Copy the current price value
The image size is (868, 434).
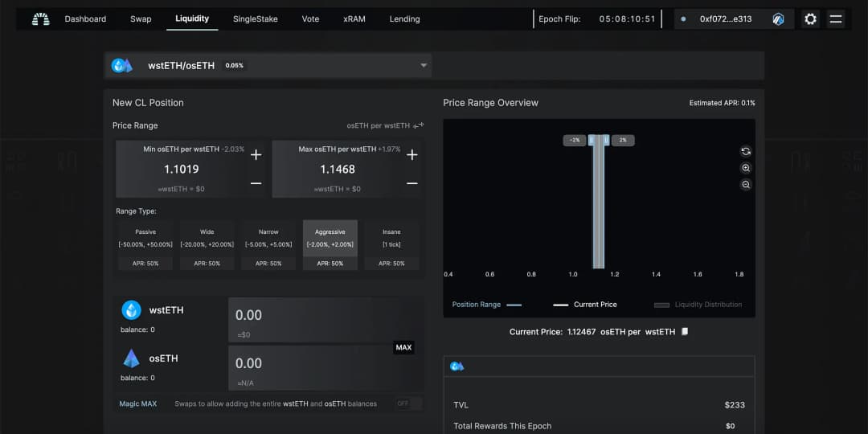685,331
